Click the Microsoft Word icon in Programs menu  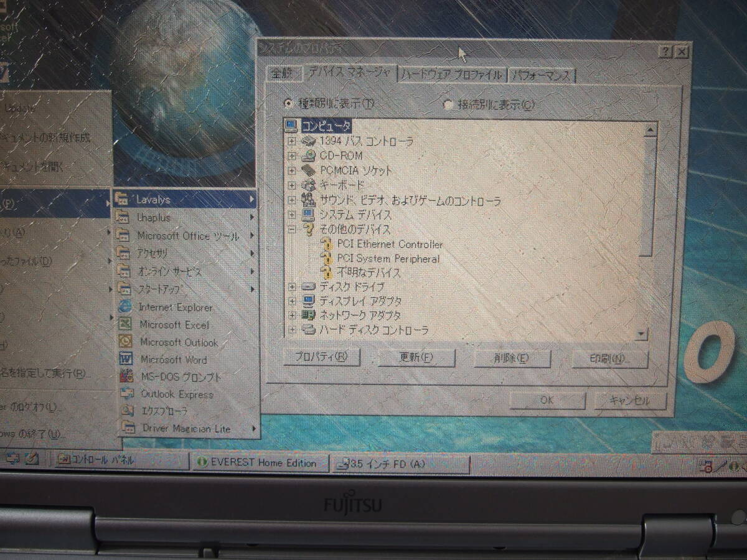[x=126, y=359]
